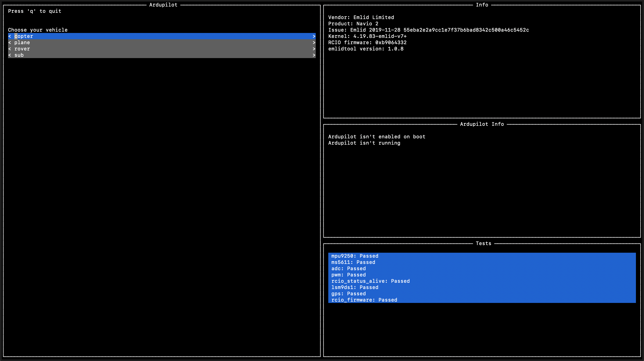Click the "Kernel: 4.19.83-emlid-v7+" line

[368, 36]
